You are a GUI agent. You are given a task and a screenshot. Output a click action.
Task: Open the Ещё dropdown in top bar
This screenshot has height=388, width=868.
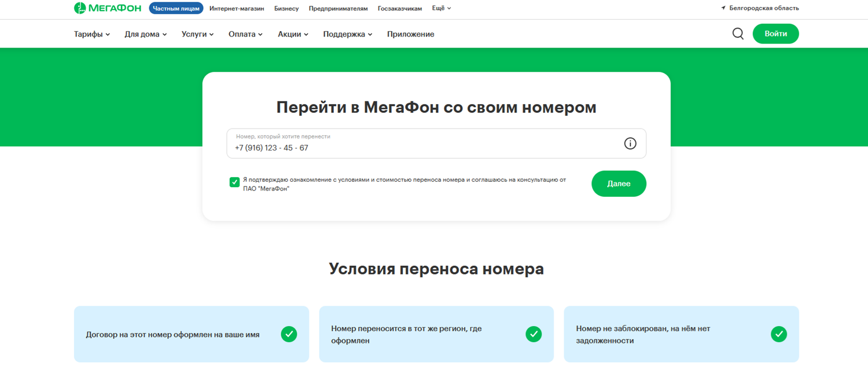(x=442, y=8)
